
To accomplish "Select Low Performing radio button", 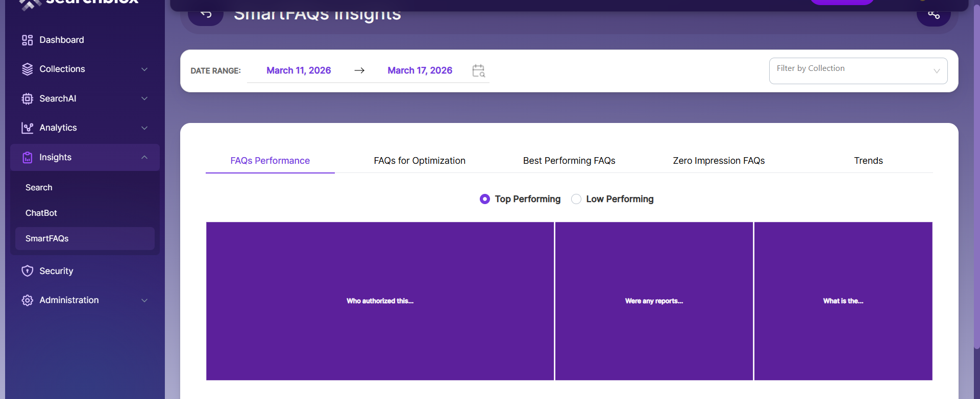I will tap(576, 199).
